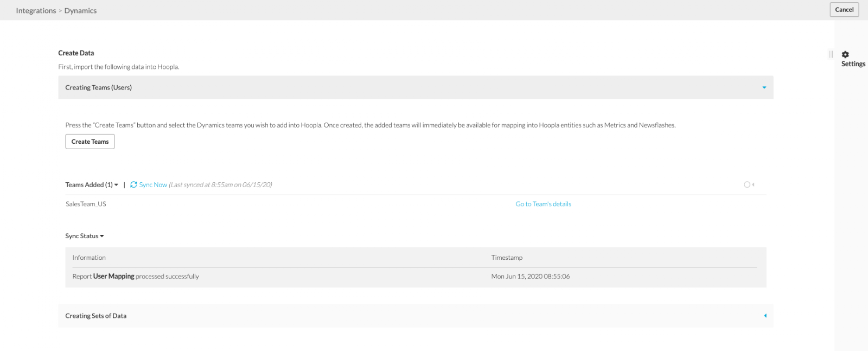Click the Sync Now link

(x=153, y=184)
